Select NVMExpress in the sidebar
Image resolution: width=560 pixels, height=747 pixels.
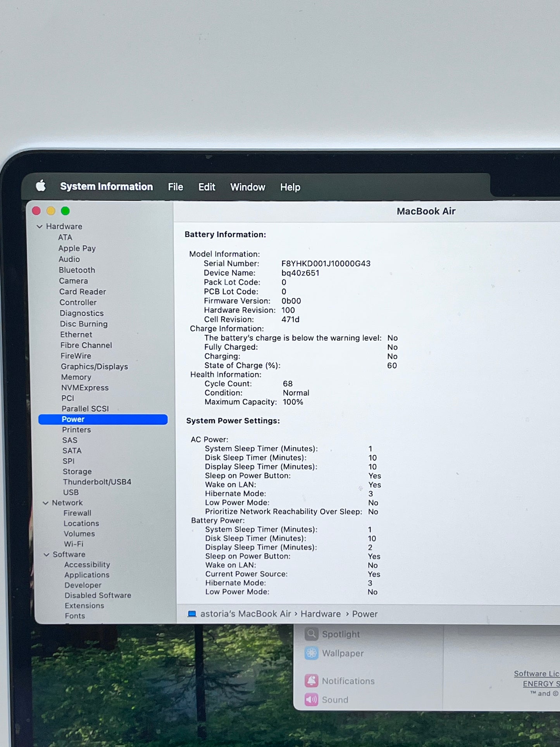pyautogui.click(x=85, y=388)
